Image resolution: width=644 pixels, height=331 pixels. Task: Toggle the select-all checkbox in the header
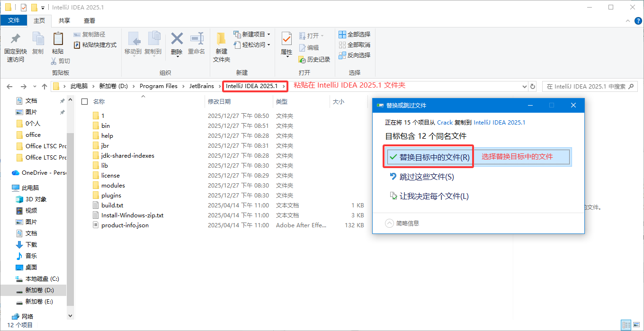coord(85,101)
